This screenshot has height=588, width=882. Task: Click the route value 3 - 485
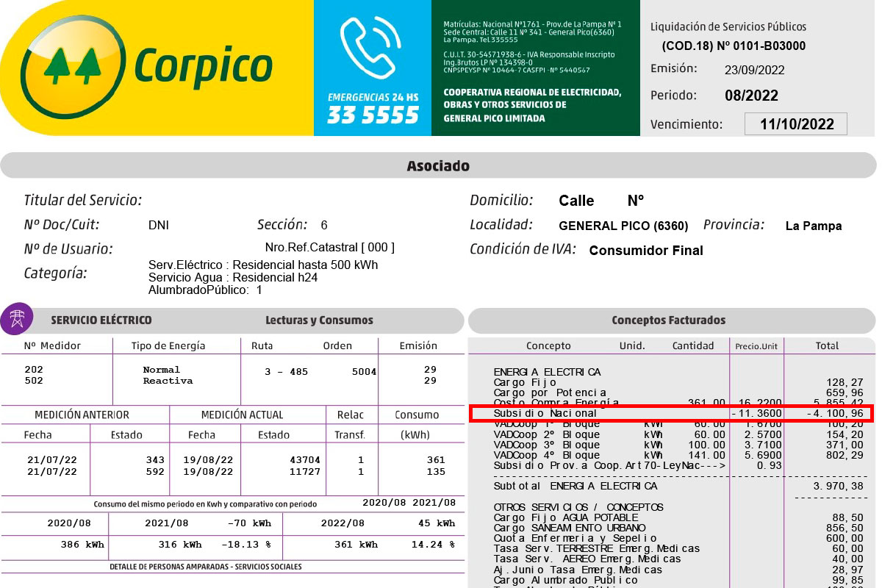pyautogui.click(x=287, y=372)
